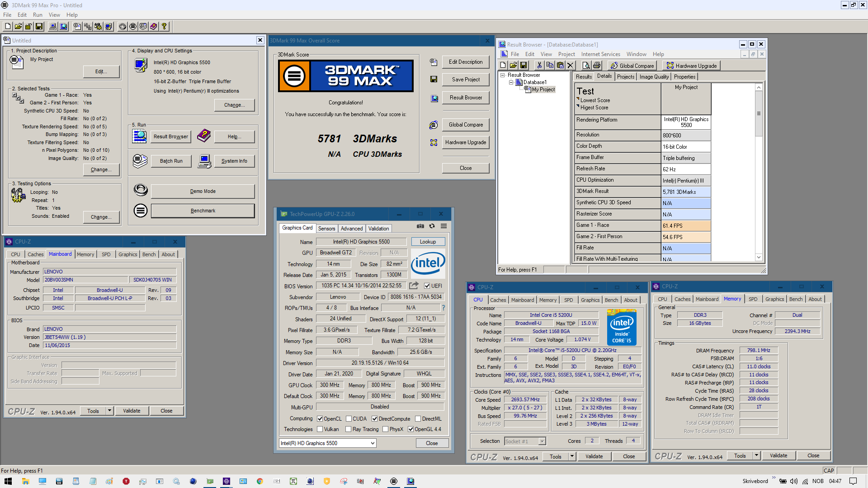Click the Cut scissors icon in Result Browser toolbar
The height and width of the screenshot is (488, 868).
539,66
